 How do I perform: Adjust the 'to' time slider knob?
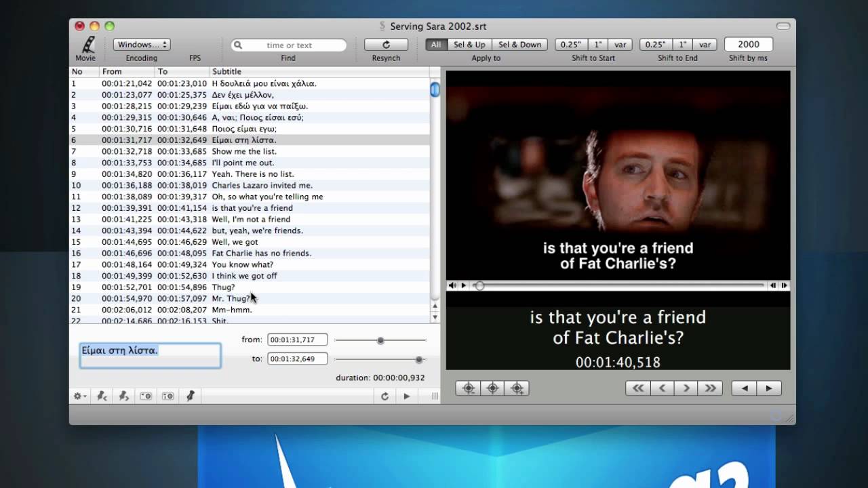419,359
